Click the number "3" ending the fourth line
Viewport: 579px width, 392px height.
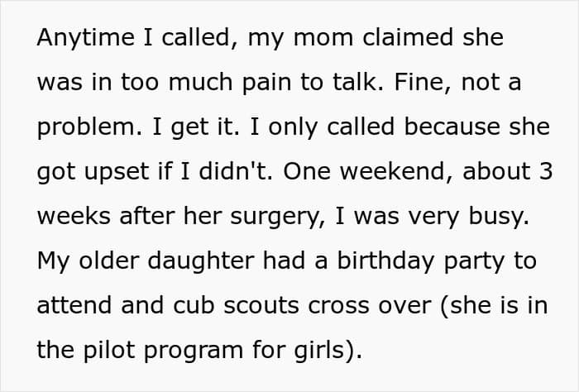tap(546, 171)
